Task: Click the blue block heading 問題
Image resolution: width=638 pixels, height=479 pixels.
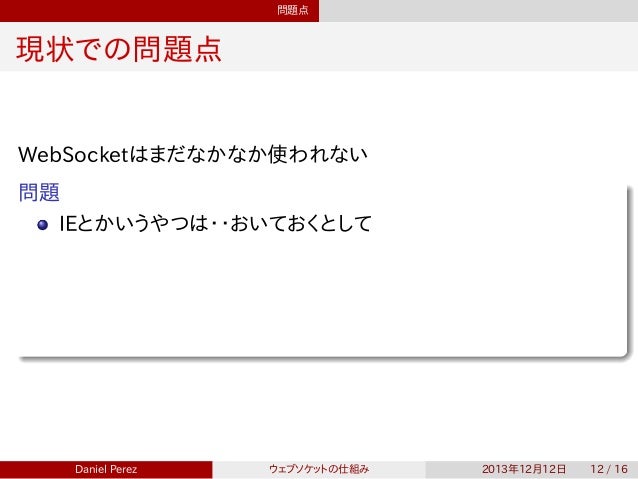Action: click(39, 192)
